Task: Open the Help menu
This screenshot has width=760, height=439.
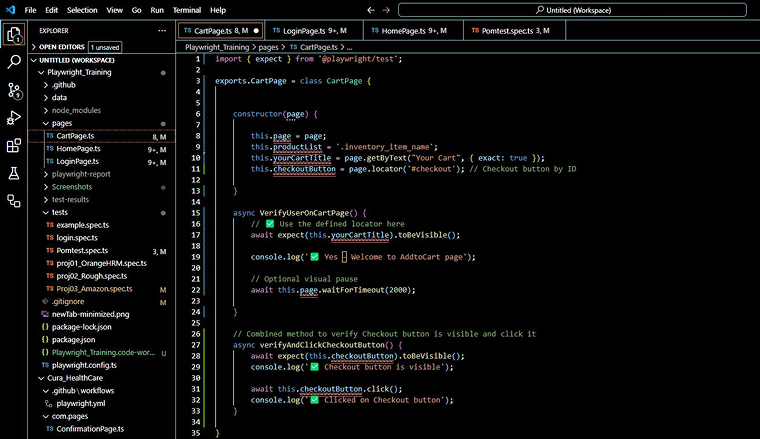Action: click(218, 10)
